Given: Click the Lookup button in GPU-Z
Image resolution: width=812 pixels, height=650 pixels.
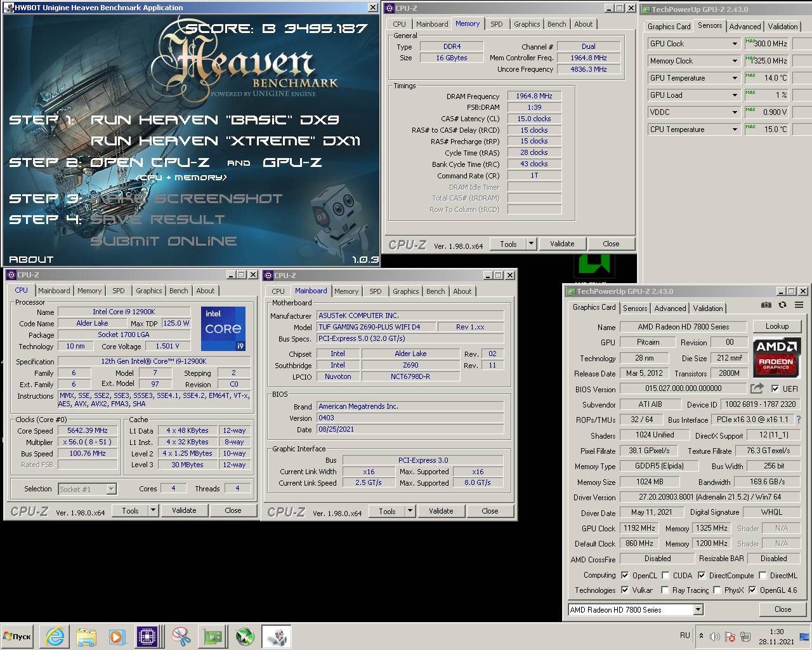Looking at the screenshot, I should pos(777,326).
